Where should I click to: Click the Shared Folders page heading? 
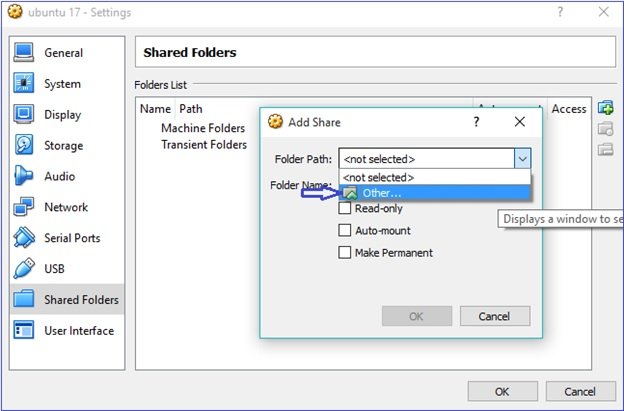pyautogui.click(x=190, y=53)
